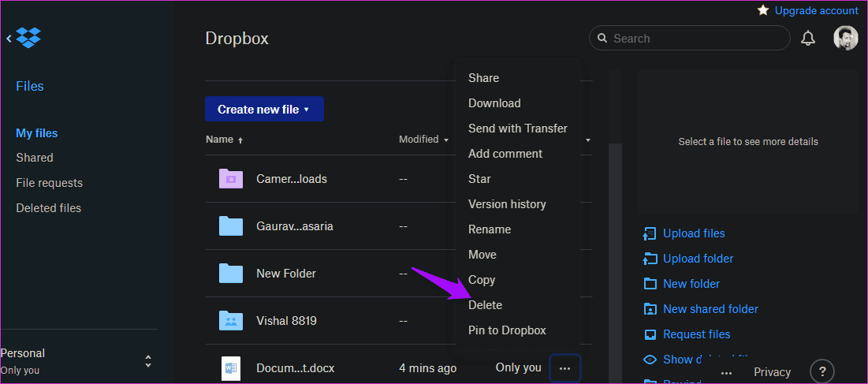The height and width of the screenshot is (384, 868).
Task: Click the Show deleted files eye icon
Action: (x=650, y=360)
